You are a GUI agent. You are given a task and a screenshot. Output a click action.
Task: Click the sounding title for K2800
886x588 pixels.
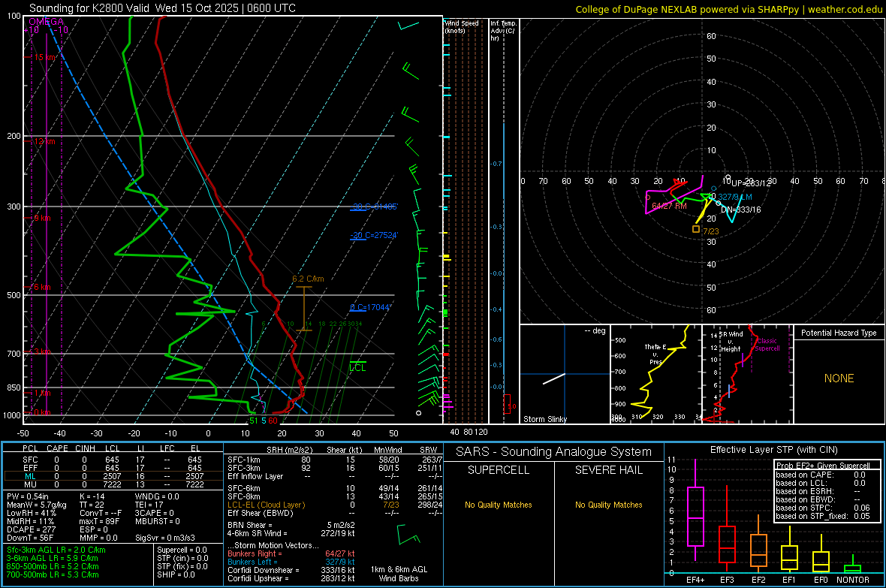click(162, 8)
